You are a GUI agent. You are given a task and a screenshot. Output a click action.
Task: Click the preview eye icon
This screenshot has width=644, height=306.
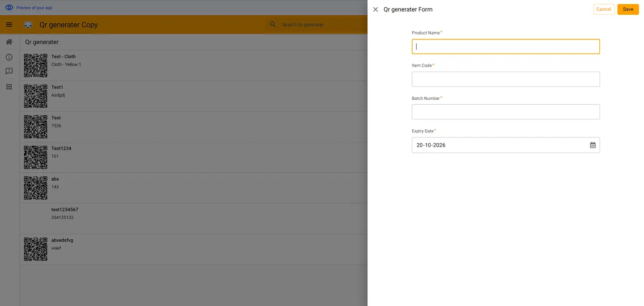click(9, 8)
